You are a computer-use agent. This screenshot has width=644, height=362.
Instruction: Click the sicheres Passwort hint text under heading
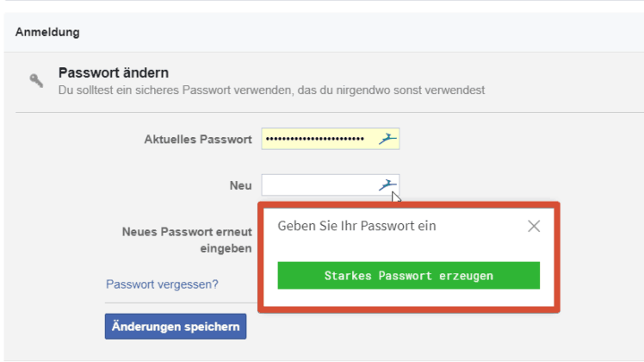click(x=271, y=90)
